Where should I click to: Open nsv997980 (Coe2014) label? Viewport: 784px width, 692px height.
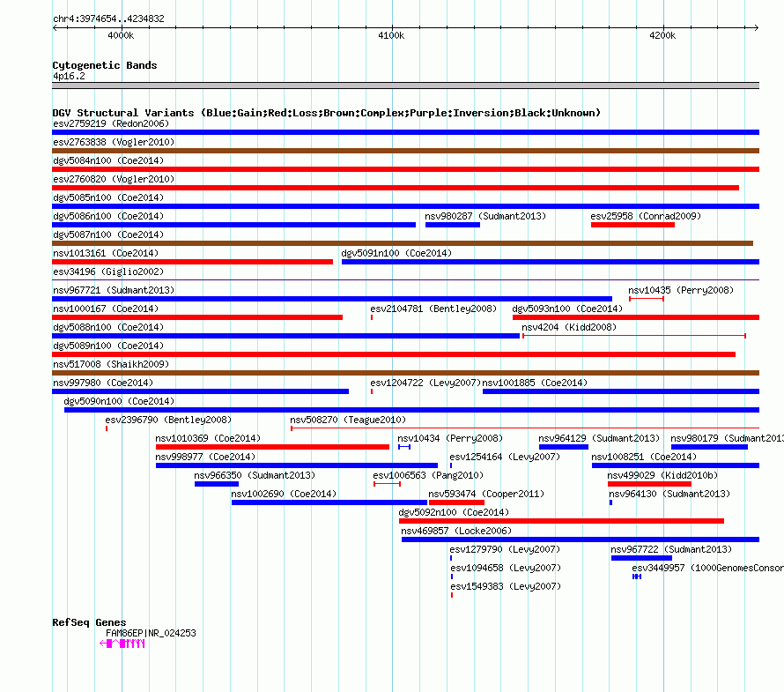(x=103, y=383)
